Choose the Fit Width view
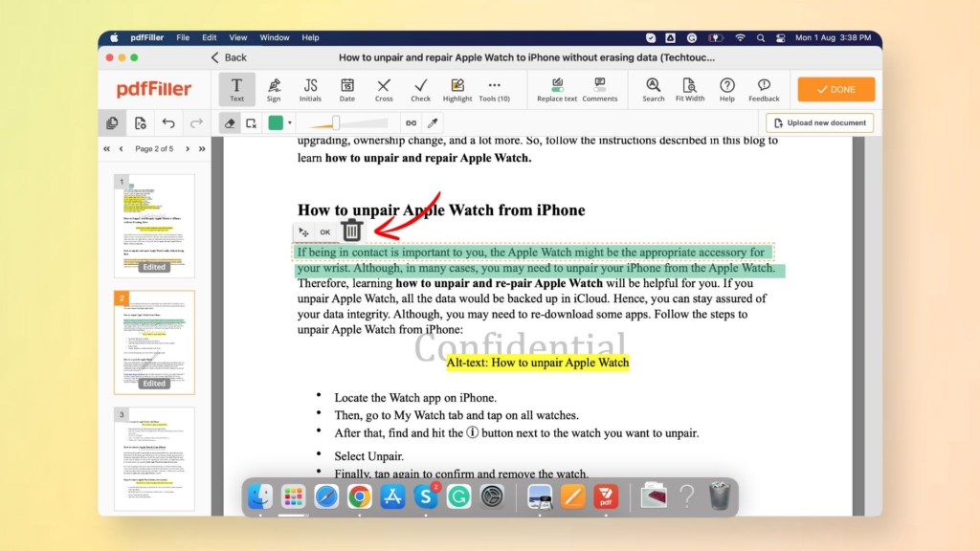The height and width of the screenshot is (551, 980). pyautogui.click(x=689, y=89)
